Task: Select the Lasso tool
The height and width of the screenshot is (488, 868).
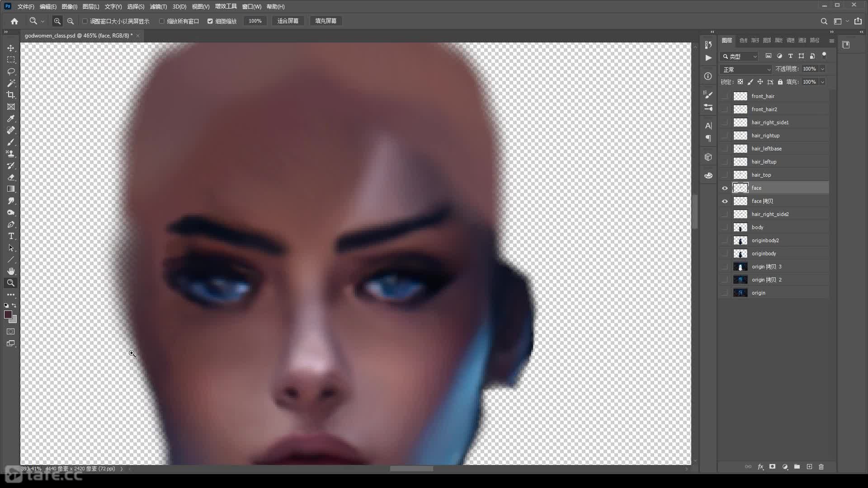Action: tap(11, 71)
